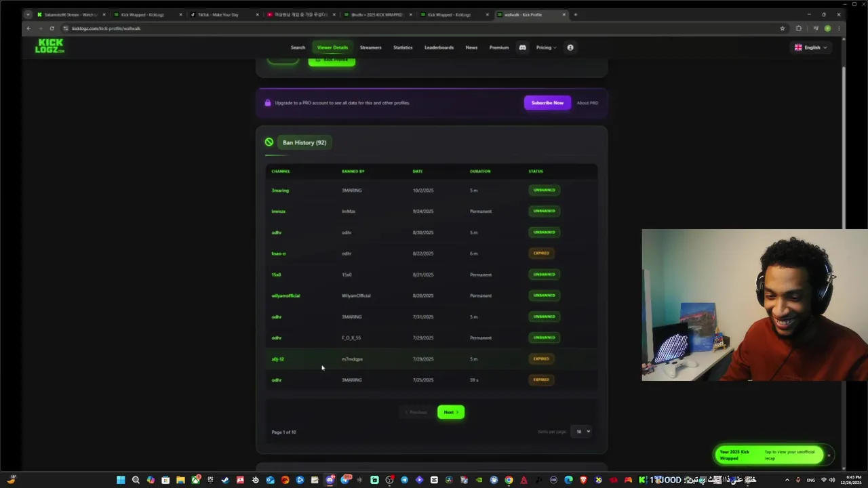
Task: Open Windows Start menu
Action: (x=121, y=480)
